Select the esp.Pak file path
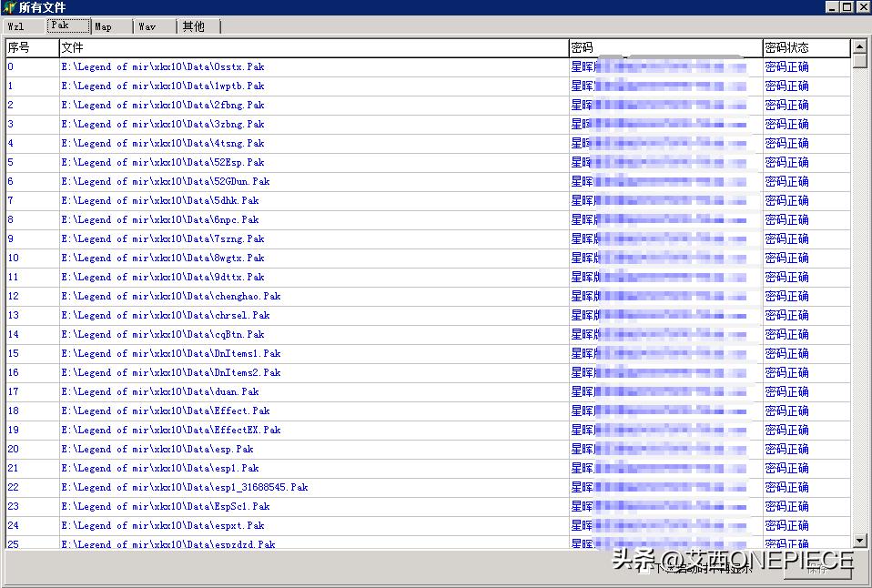Screen dimensions: 872x588 pos(157,449)
